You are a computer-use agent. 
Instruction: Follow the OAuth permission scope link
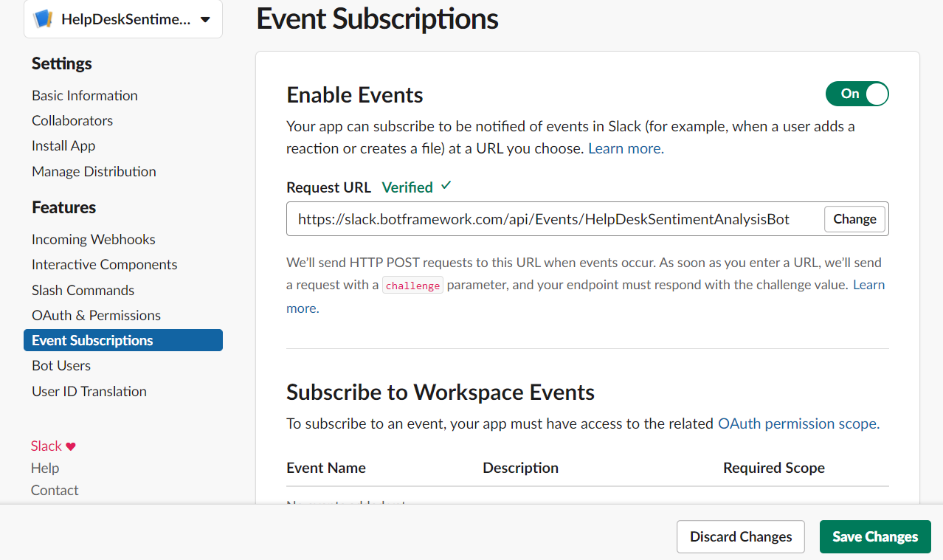(798, 424)
